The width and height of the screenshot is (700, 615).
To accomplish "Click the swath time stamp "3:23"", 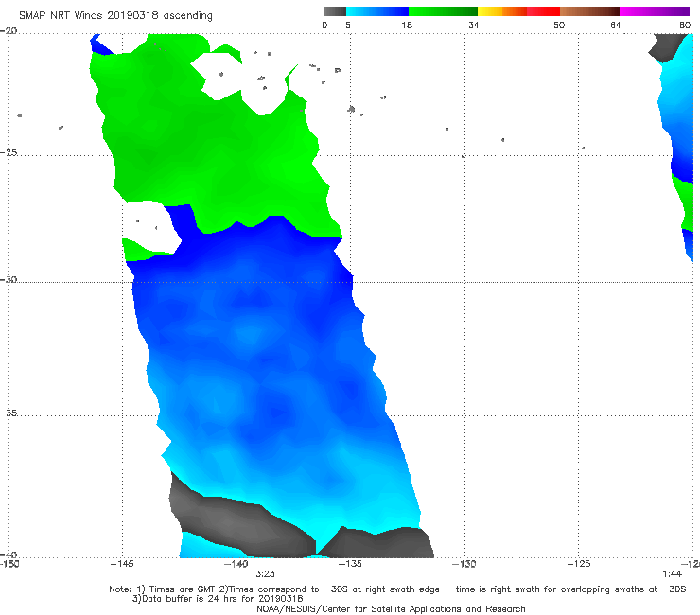I will tap(265, 574).
